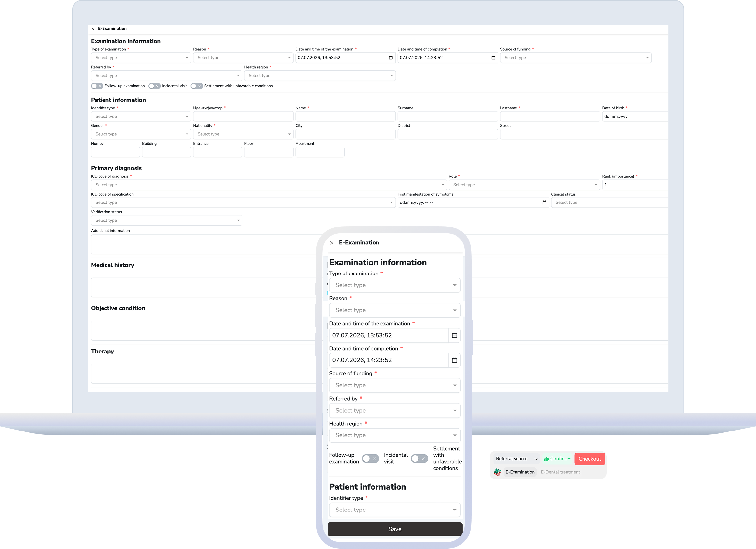Switch to the E-Dental treatment tab
The width and height of the screenshot is (756, 549).
click(560, 472)
